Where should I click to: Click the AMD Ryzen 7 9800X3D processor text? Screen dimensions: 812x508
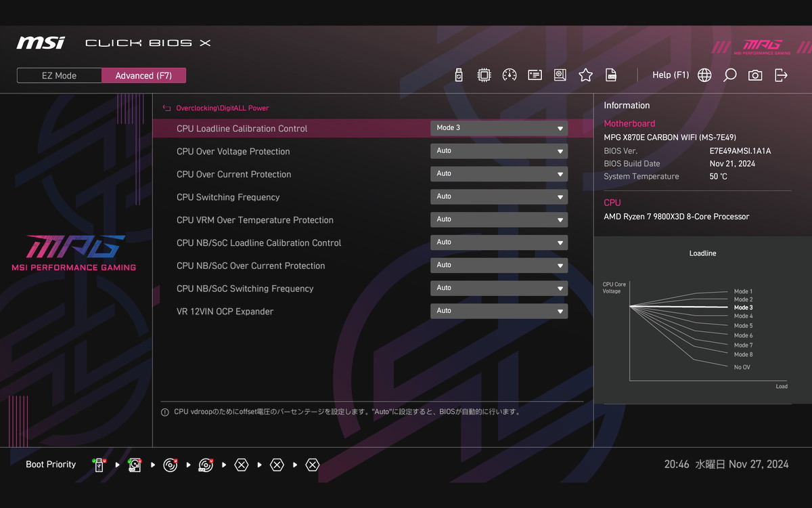pyautogui.click(x=677, y=217)
